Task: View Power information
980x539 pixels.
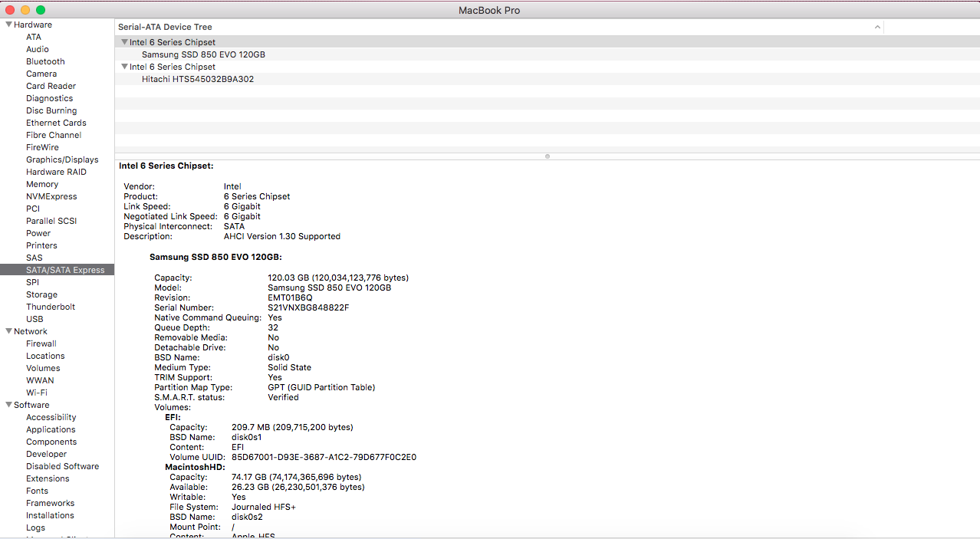Action: click(38, 233)
